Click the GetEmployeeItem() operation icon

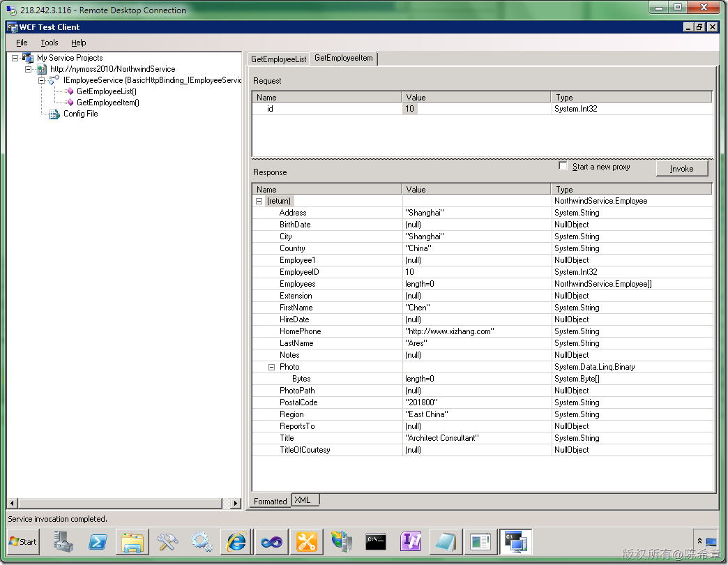[x=70, y=103]
